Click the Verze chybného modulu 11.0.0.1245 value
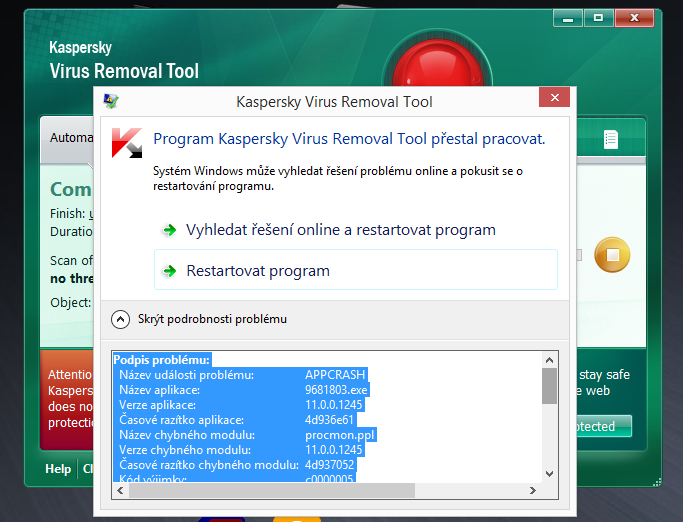Screen dimensions: 683x522 [x=334, y=450]
